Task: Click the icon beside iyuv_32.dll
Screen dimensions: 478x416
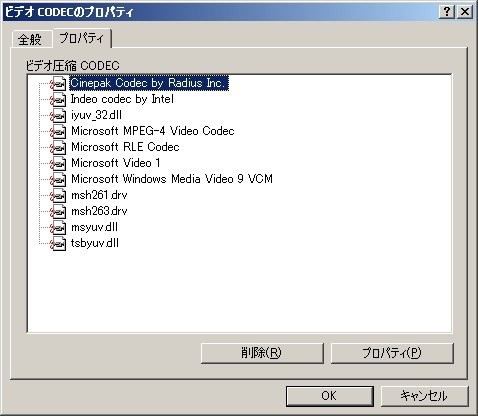Action: coord(58,115)
